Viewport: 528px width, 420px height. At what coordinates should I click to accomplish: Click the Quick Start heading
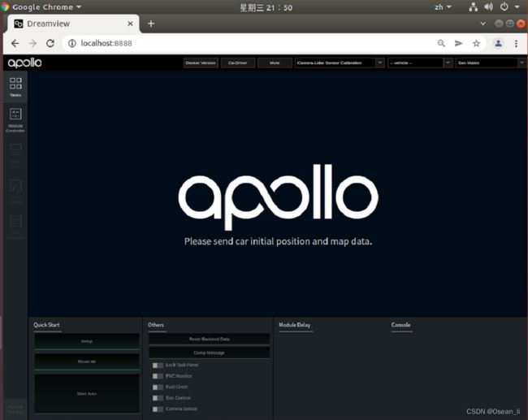pos(46,325)
